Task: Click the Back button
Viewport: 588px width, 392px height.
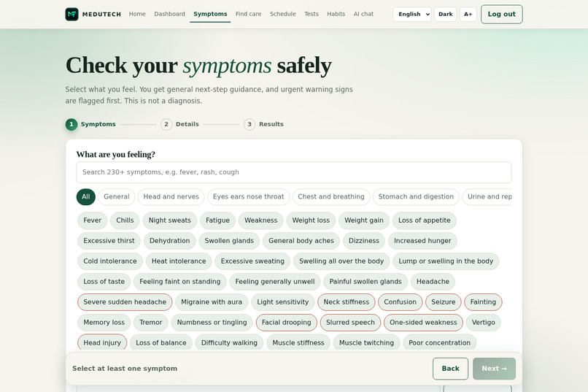Action: (450, 369)
